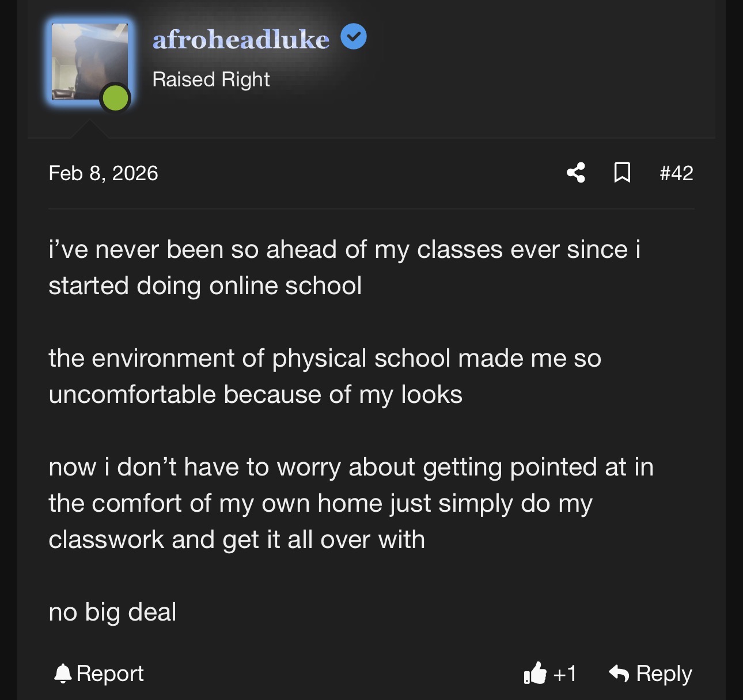
Task: Click the Raised Right user title
Action: pos(211,79)
